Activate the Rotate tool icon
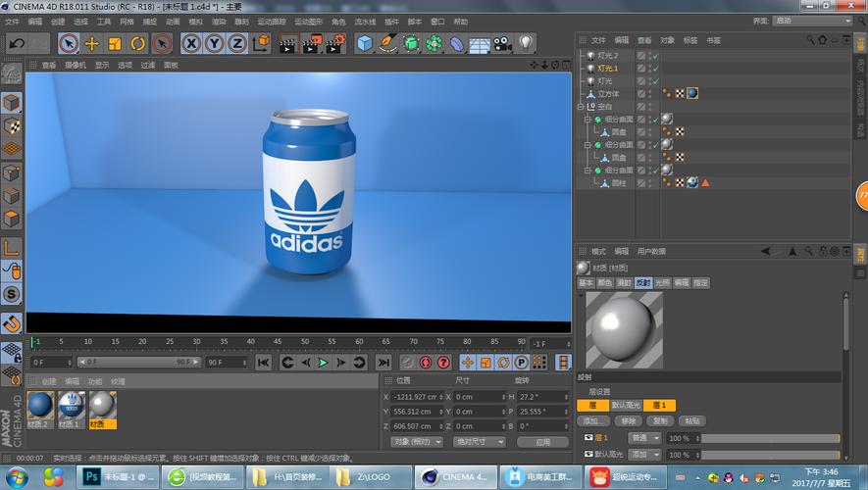This screenshot has width=868, height=490. [138, 43]
